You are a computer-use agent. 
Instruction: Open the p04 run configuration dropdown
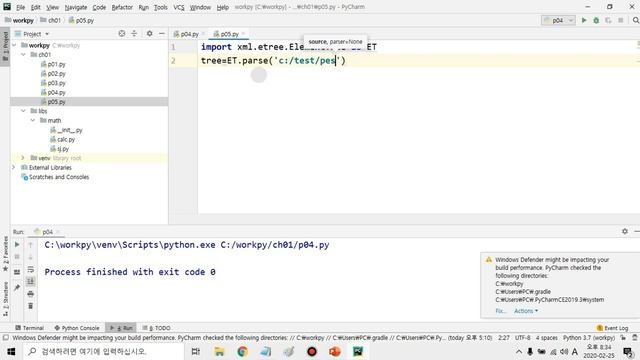tap(558, 20)
